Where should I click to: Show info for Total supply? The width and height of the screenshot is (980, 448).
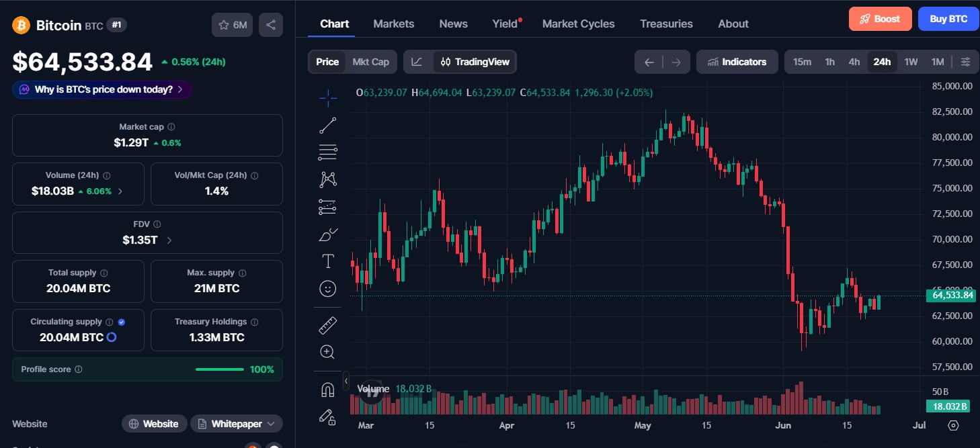[x=104, y=273]
